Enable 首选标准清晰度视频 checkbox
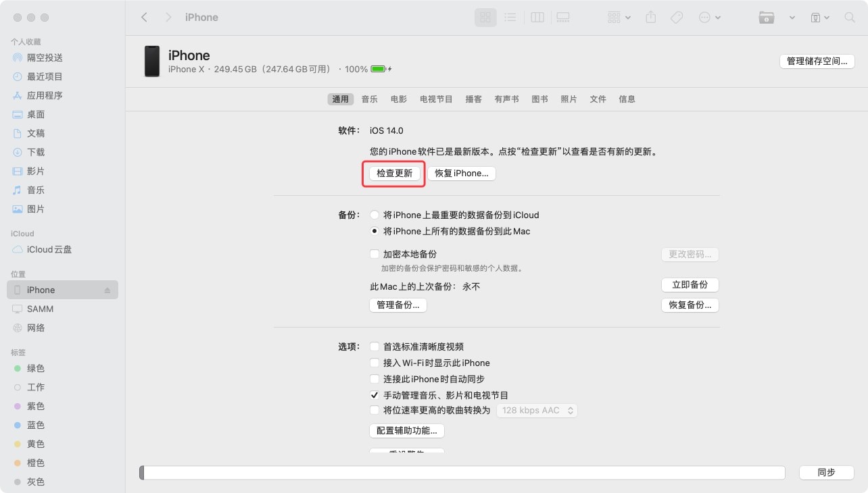The width and height of the screenshot is (868, 493). (375, 346)
